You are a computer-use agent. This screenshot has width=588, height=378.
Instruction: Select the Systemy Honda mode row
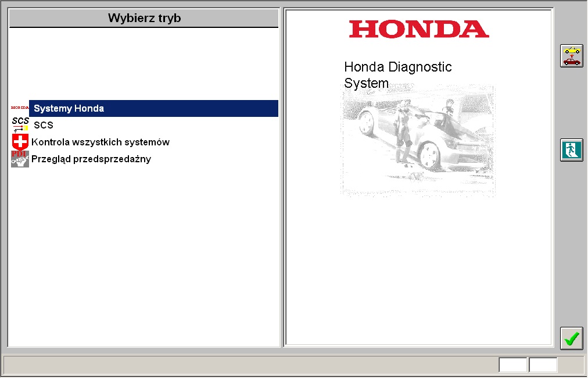point(153,109)
